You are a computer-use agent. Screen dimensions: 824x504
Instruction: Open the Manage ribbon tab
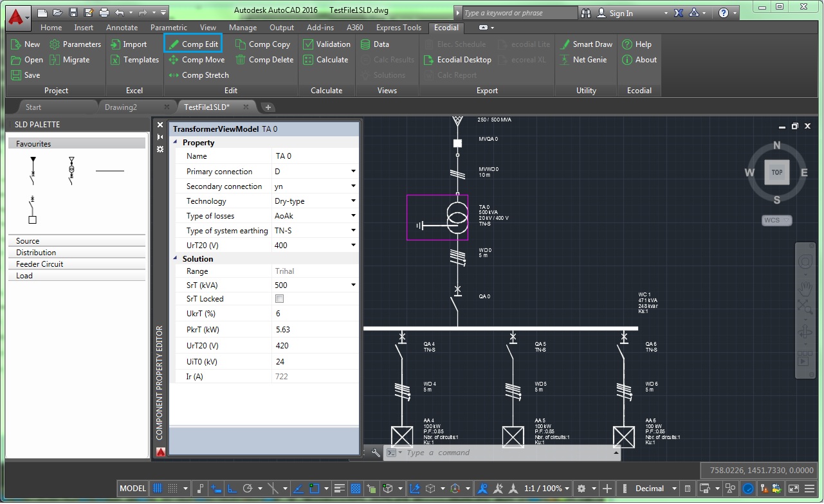click(243, 28)
